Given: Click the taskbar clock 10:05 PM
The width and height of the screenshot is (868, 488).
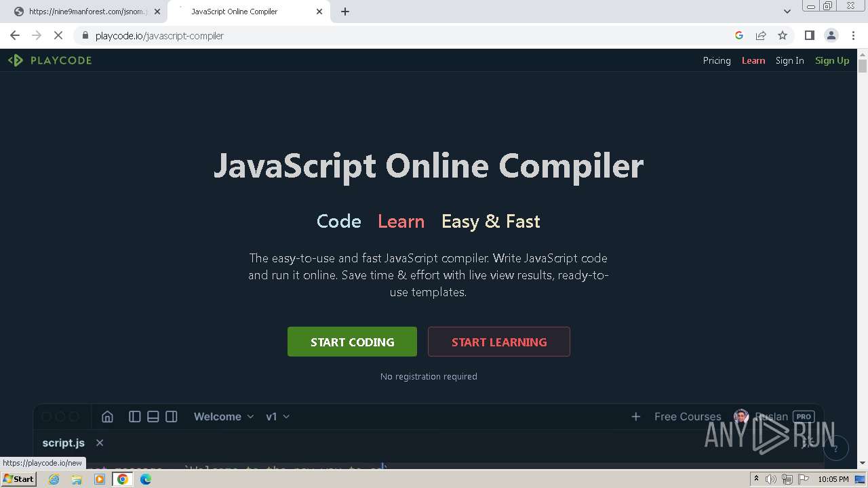Looking at the screenshot, I should [833, 479].
